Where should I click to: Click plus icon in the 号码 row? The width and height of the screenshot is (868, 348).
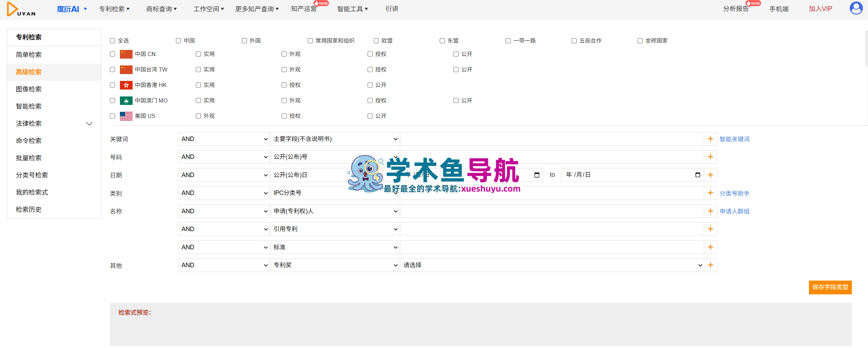[x=710, y=157]
